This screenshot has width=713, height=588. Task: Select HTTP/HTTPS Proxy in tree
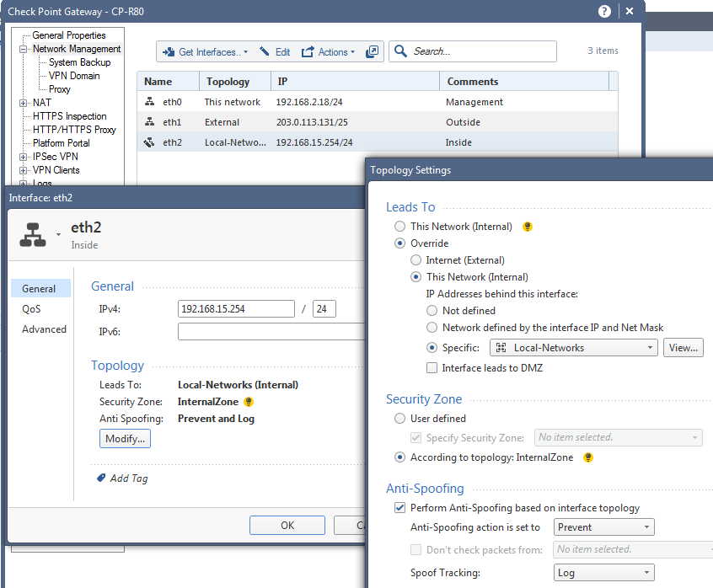tap(74, 130)
